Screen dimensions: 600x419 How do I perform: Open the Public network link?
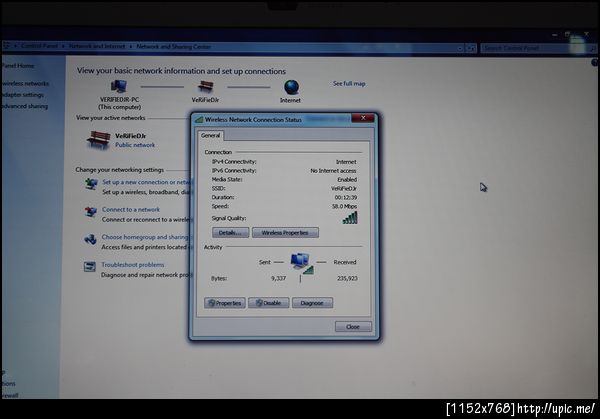135,145
